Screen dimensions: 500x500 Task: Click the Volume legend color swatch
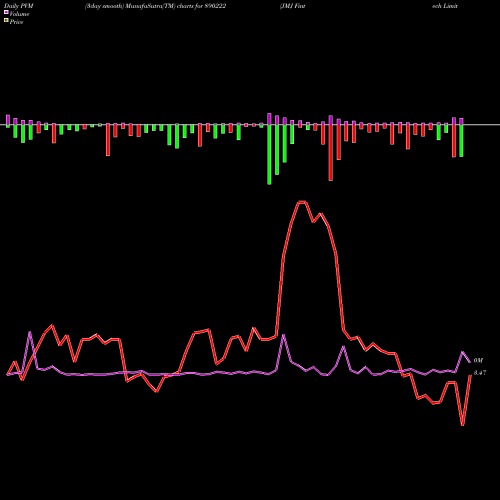click(6, 12)
